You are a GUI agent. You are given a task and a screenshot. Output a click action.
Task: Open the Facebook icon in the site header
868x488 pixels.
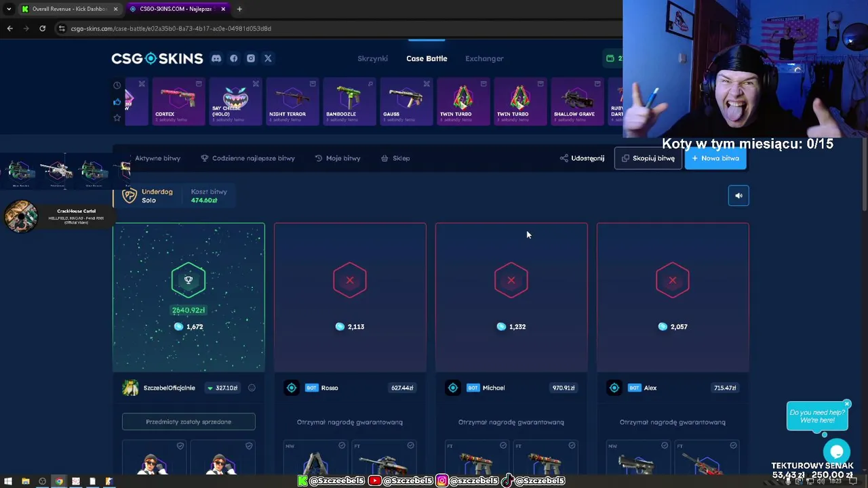(234, 58)
